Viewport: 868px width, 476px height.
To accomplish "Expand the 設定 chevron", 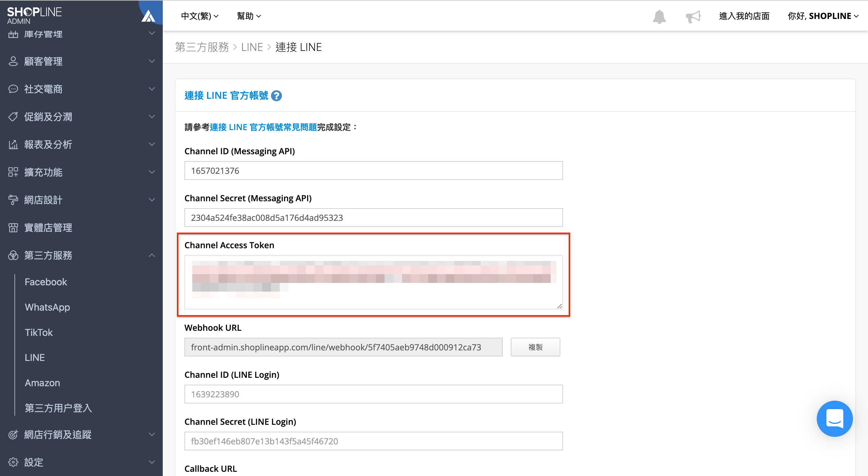I will 152,462.
